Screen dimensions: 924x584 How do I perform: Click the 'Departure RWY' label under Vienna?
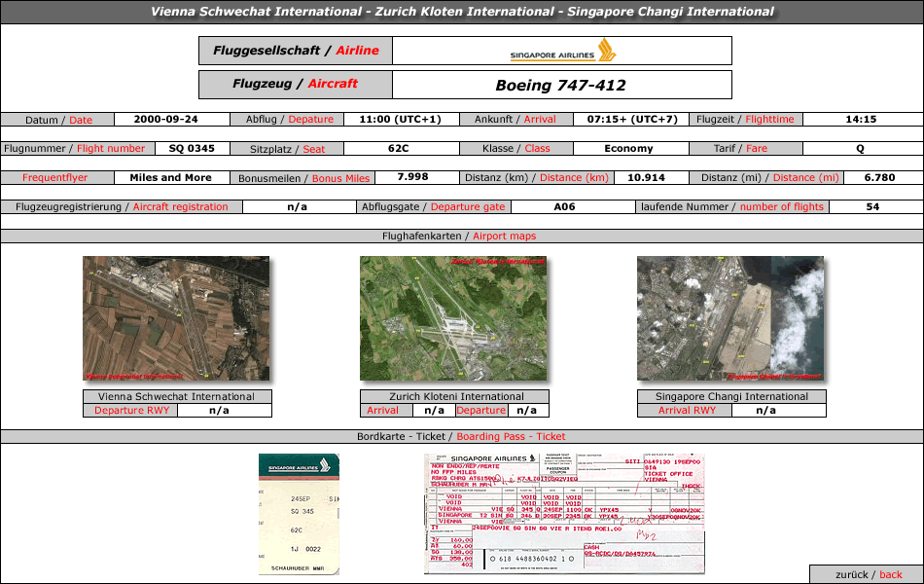[130, 411]
